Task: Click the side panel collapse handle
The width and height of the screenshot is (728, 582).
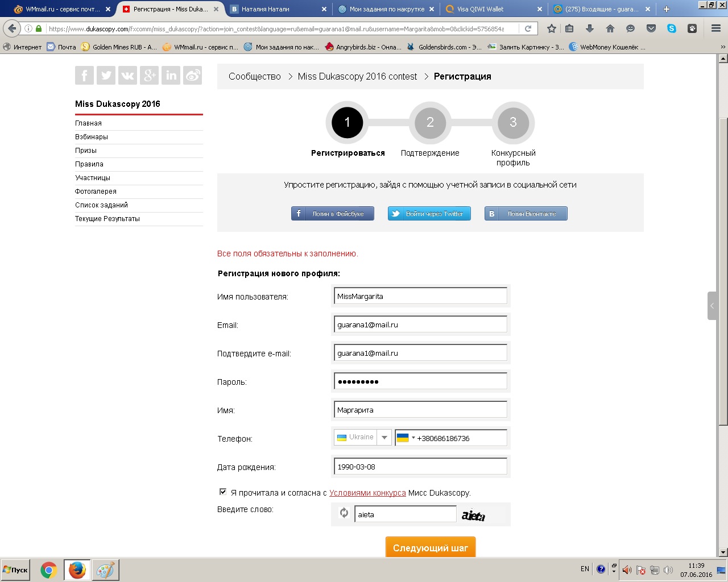Action: [712, 306]
